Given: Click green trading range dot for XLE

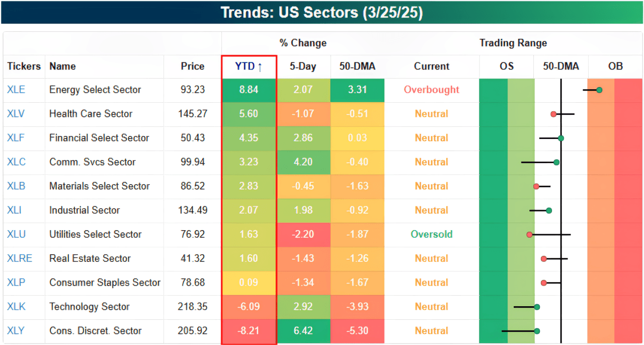Looking at the screenshot, I should tap(599, 90).
